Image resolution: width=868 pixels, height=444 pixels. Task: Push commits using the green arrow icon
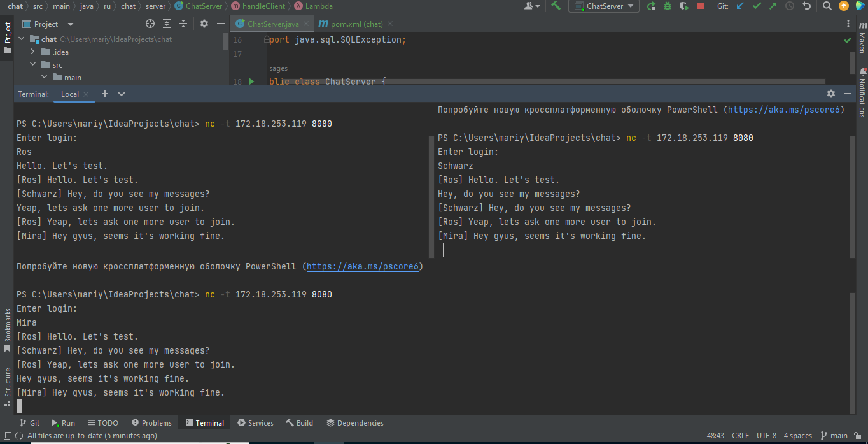(772, 6)
